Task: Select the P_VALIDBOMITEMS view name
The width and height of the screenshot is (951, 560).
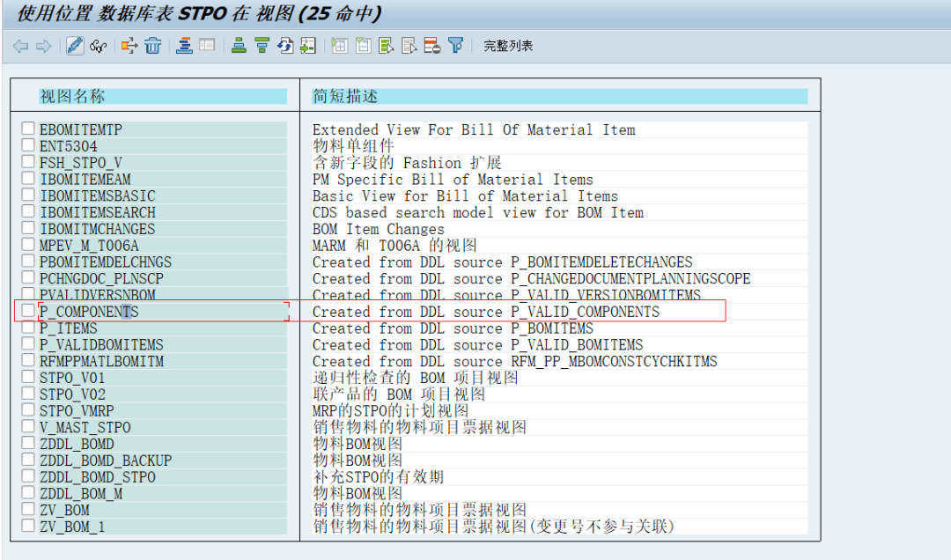Action: pyautogui.click(x=102, y=344)
